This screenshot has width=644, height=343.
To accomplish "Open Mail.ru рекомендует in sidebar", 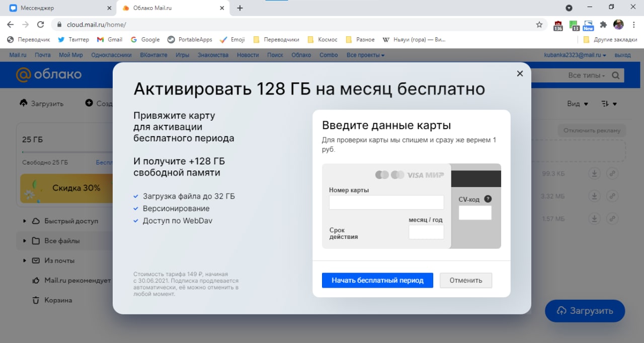I will click(71, 280).
